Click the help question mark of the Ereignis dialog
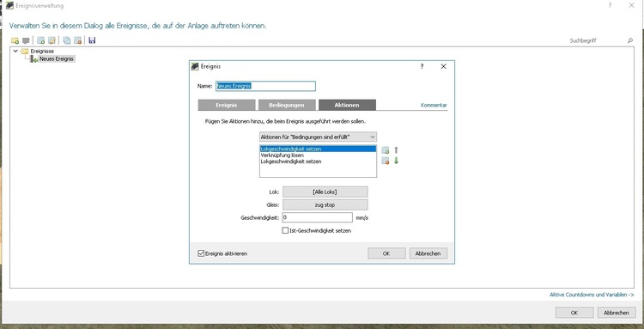Viewport: 644px width, 329px height. click(x=422, y=66)
